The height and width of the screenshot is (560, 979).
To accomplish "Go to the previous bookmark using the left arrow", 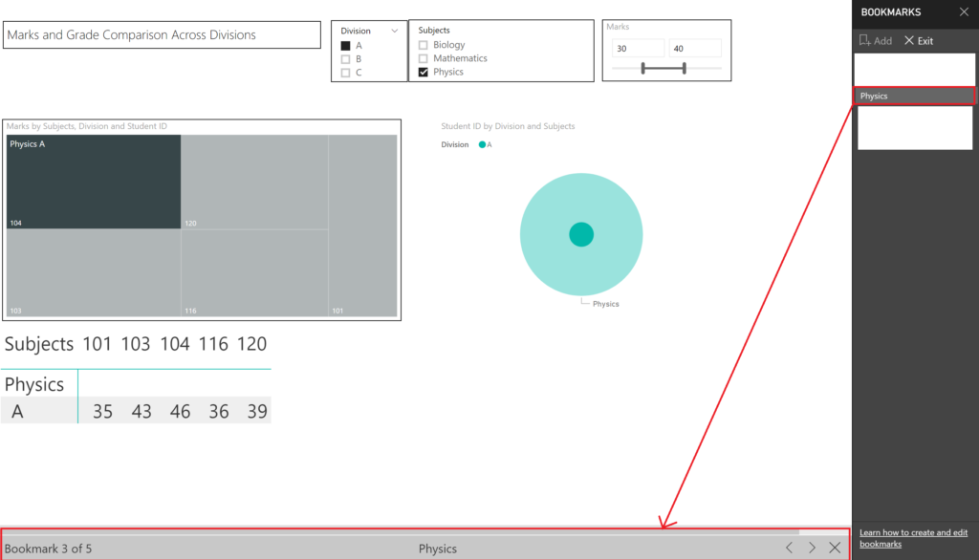I will click(x=789, y=548).
